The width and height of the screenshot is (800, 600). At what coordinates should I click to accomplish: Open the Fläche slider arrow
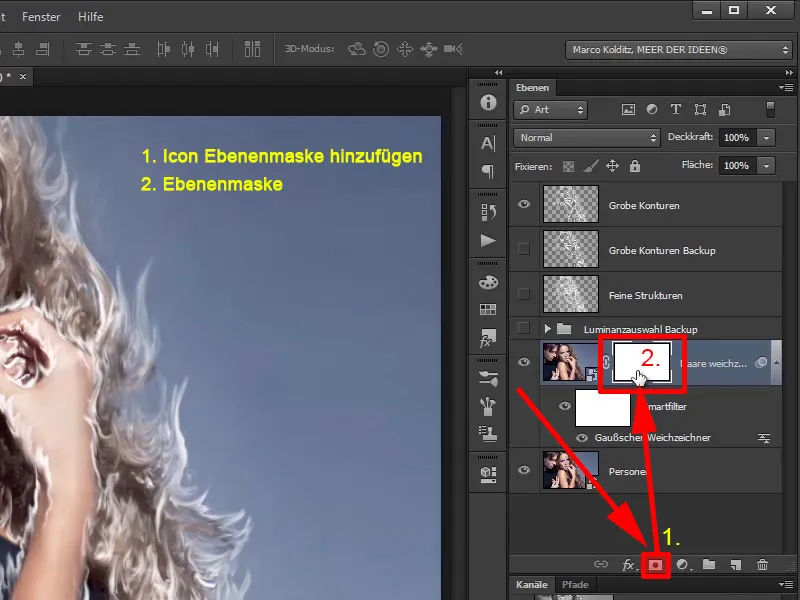(x=766, y=166)
